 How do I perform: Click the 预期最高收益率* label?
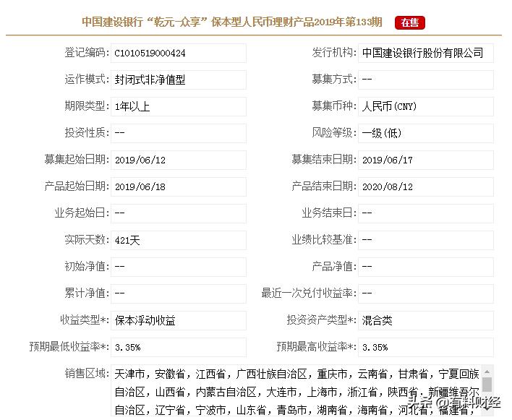pyautogui.click(x=317, y=347)
